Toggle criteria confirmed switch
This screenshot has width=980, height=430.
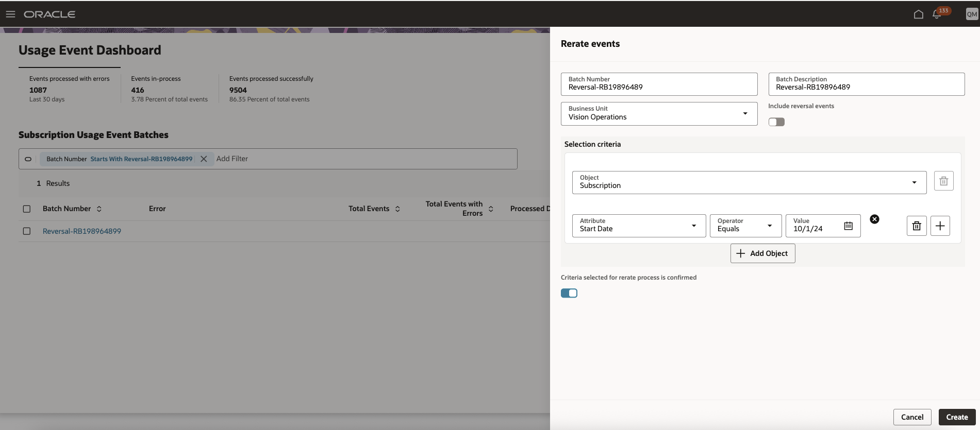(569, 293)
